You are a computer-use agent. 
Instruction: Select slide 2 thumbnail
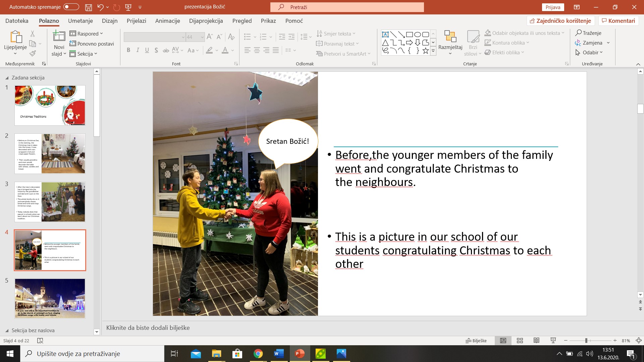(x=50, y=154)
